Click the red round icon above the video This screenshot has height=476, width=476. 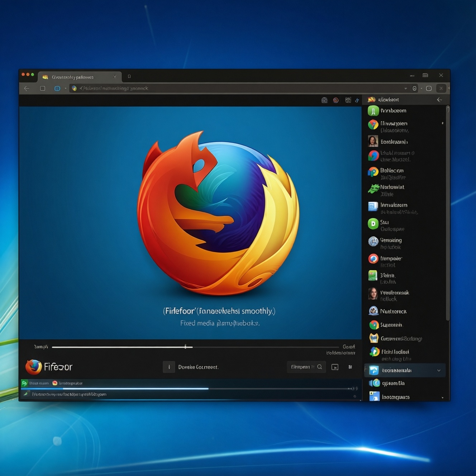(x=336, y=100)
